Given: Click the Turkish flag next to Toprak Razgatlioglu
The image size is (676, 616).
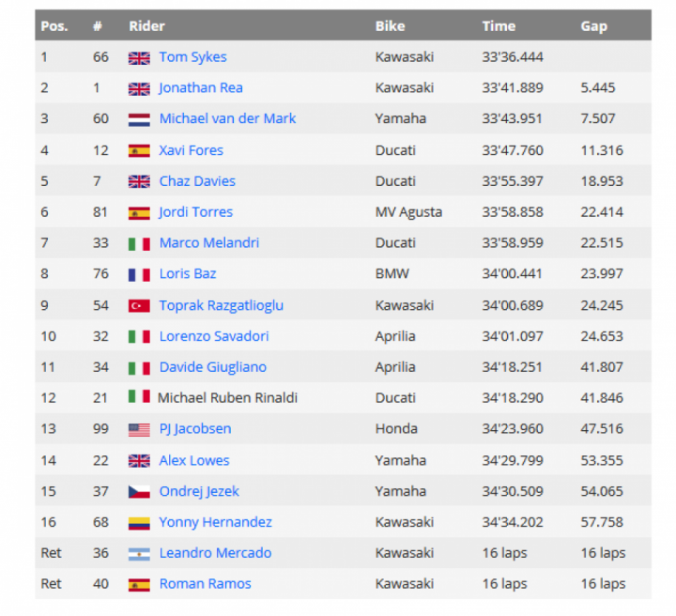Looking at the screenshot, I should pyautogui.click(x=139, y=306).
